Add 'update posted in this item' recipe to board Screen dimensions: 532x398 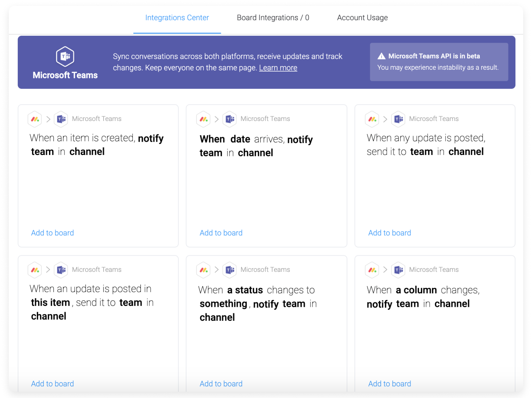pyautogui.click(x=52, y=384)
